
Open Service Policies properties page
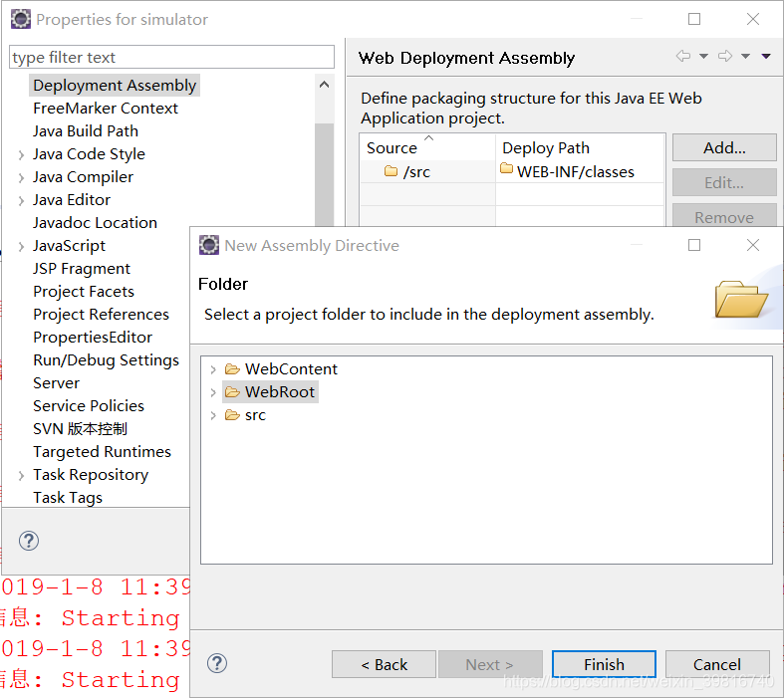tap(89, 406)
